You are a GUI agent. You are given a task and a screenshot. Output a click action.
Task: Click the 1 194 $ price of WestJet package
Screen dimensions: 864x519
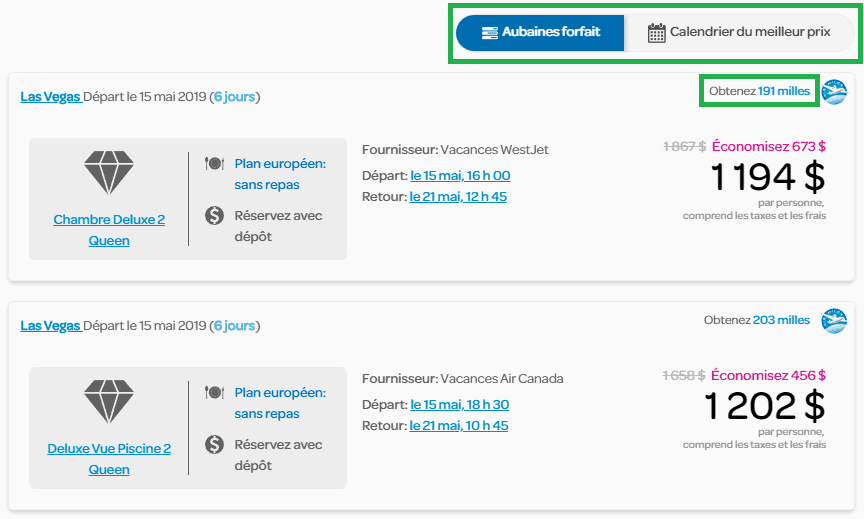pyautogui.click(x=767, y=178)
